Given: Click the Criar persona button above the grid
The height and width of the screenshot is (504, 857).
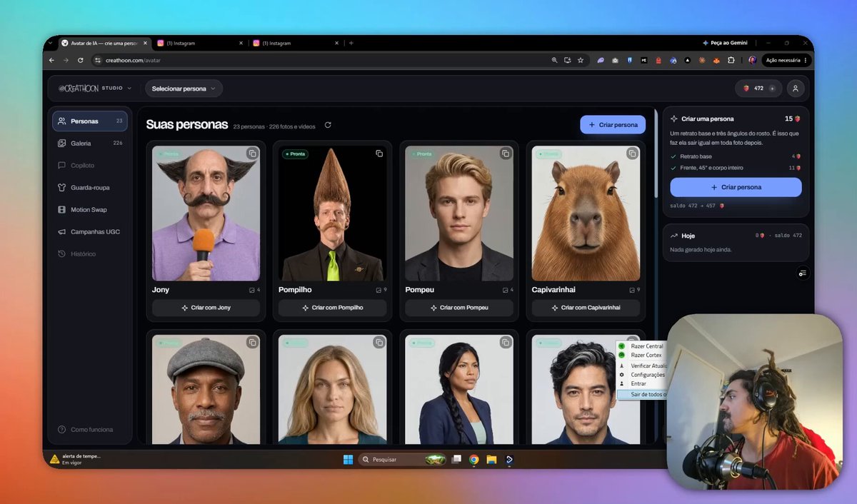Looking at the screenshot, I should pyautogui.click(x=613, y=125).
